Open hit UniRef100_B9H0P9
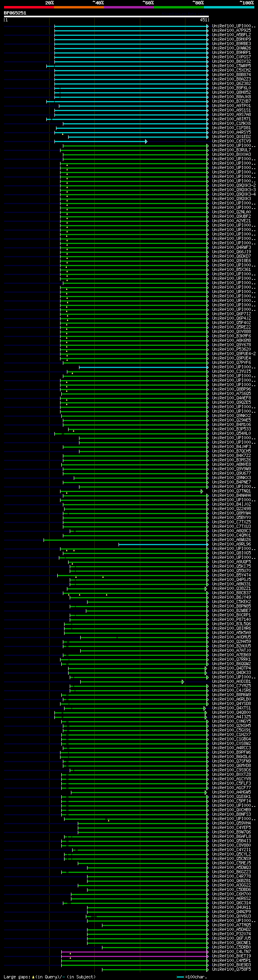Screen dimensions: 258x980 click(x=231, y=39)
